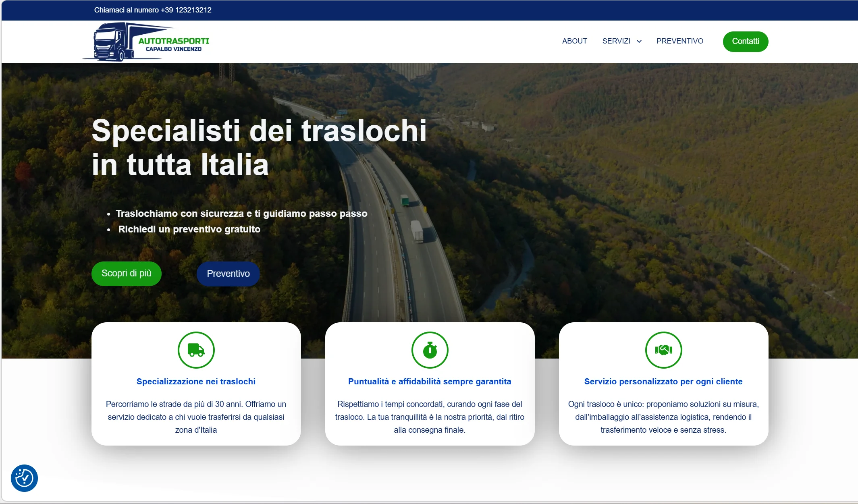The width and height of the screenshot is (858, 504).
Task: Click the circular timer icon in middle card
Action: 430,350
